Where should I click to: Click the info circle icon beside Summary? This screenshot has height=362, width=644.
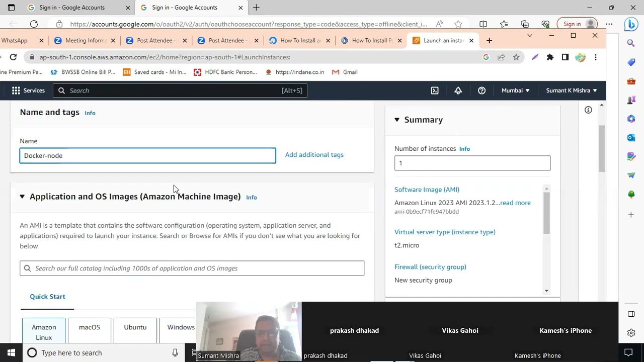588,110
